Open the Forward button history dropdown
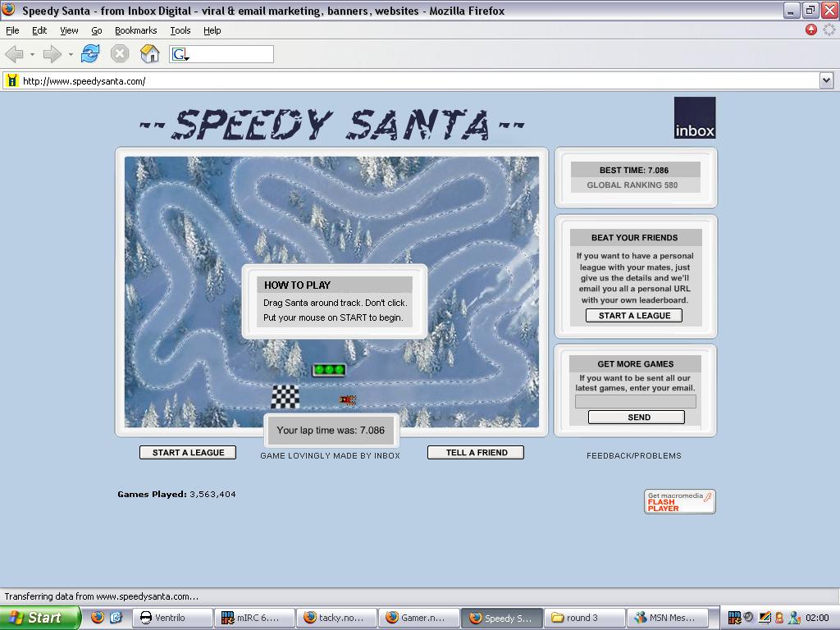840x630 pixels. (71, 54)
